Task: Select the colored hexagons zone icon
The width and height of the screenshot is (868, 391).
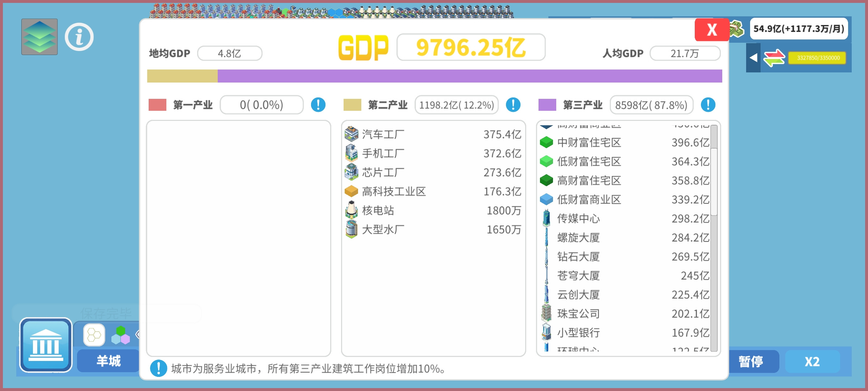Action: point(121,335)
